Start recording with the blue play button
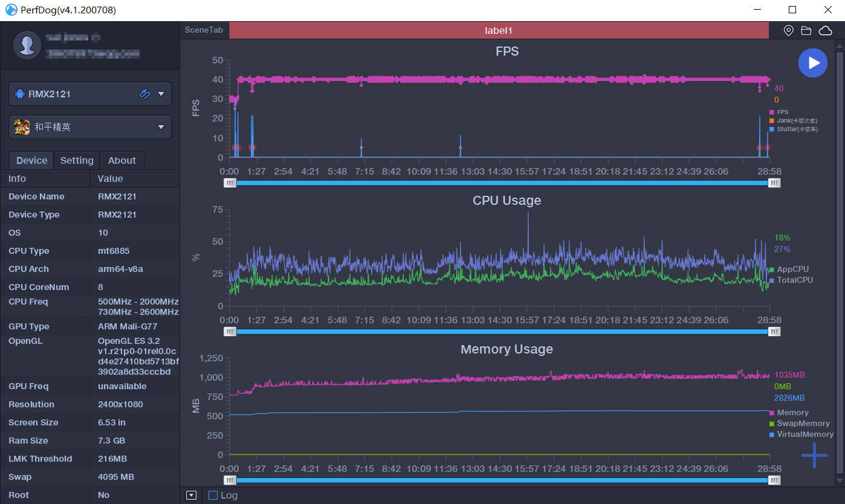 [812, 63]
